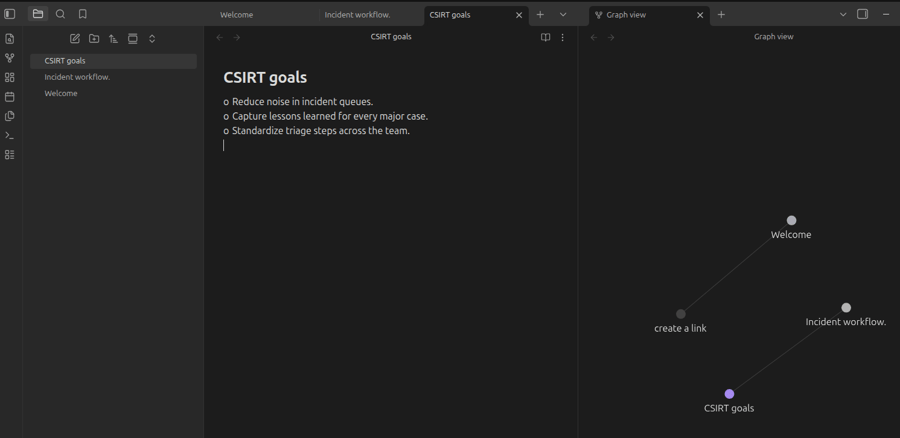This screenshot has height=438, width=900.
Task: Click the line 'Standardize triage steps across the team.'
Action: click(321, 130)
